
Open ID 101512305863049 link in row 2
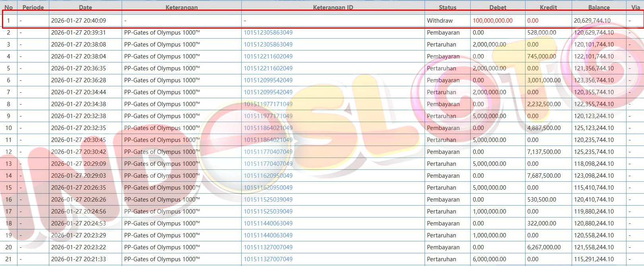click(268, 33)
